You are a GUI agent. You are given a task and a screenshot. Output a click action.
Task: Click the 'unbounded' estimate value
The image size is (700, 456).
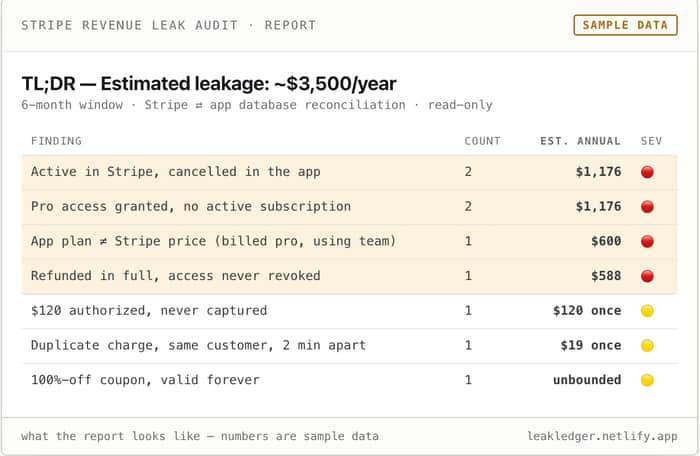[x=587, y=380]
